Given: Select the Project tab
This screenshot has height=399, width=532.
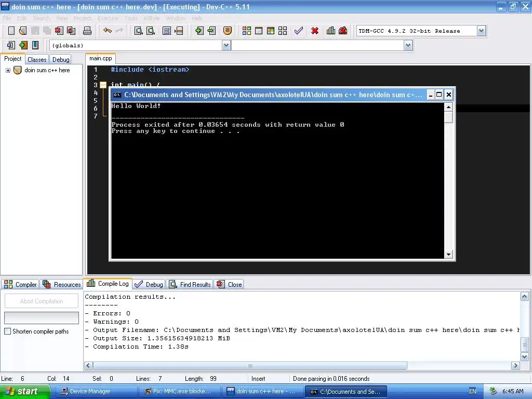Looking at the screenshot, I should click(13, 59).
